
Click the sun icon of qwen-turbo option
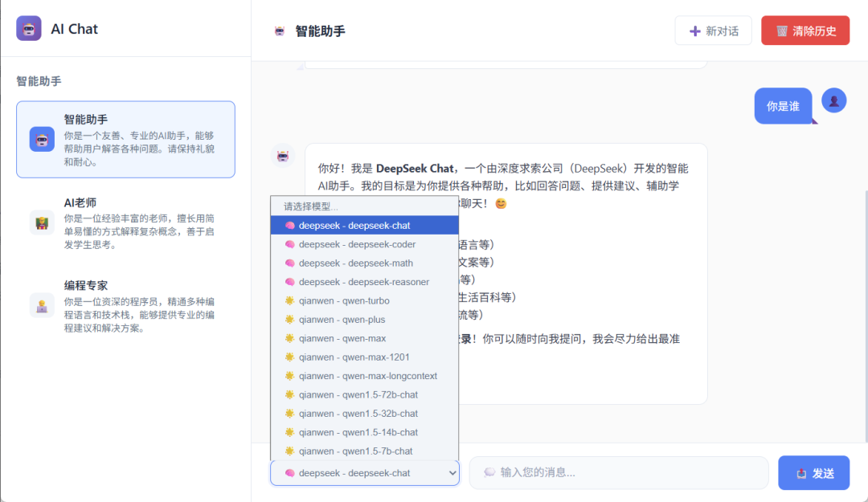coord(289,300)
